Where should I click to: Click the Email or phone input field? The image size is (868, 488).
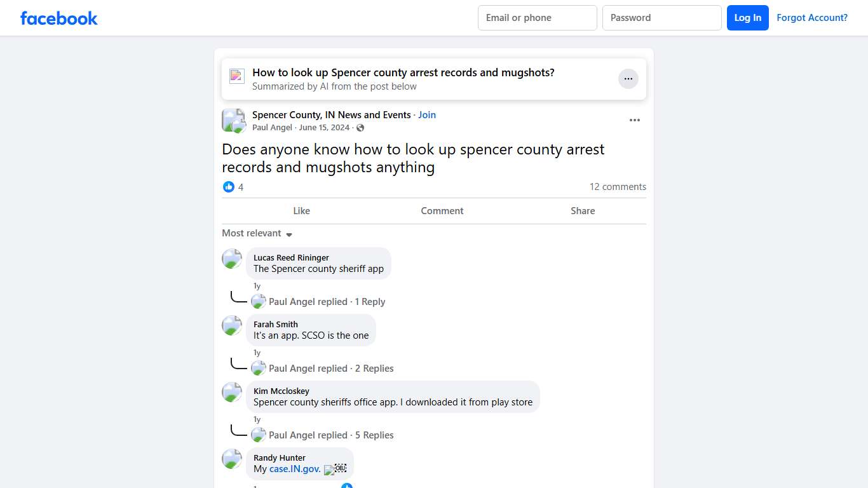click(x=537, y=18)
